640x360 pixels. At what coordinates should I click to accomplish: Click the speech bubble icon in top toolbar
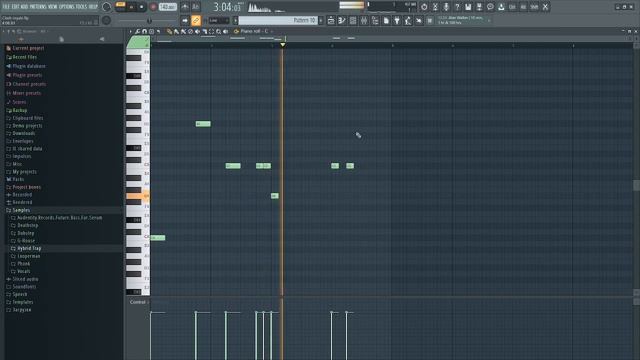coord(490,7)
